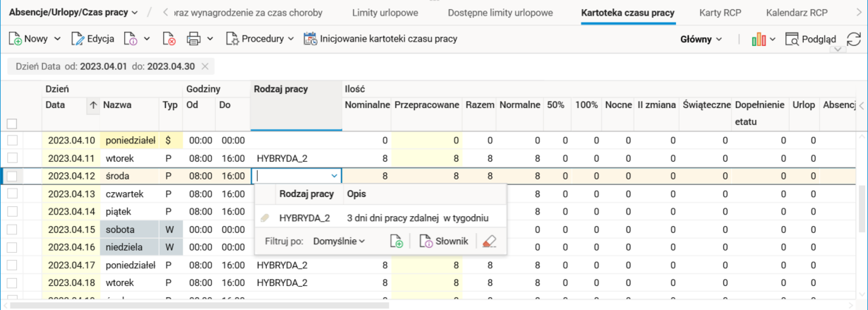Image resolution: width=868 pixels, height=310 pixels.
Task: Click the add new entry icon in popup
Action: pyautogui.click(x=397, y=242)
